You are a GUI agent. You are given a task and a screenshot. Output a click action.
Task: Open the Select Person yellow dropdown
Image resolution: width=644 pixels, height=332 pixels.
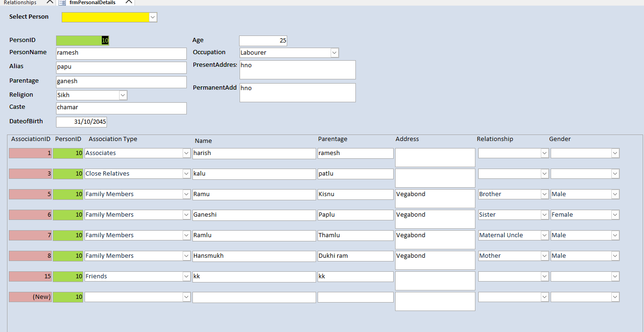[153, 17]
